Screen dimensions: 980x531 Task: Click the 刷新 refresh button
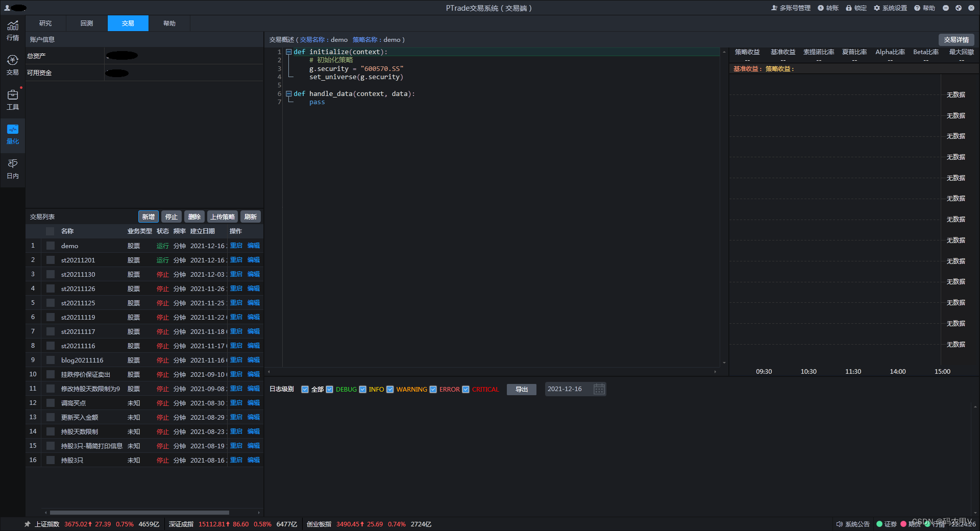[251, 216]
